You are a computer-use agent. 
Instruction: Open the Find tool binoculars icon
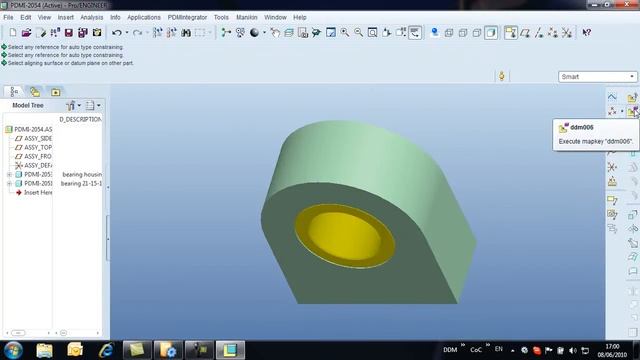pos(186,33)
